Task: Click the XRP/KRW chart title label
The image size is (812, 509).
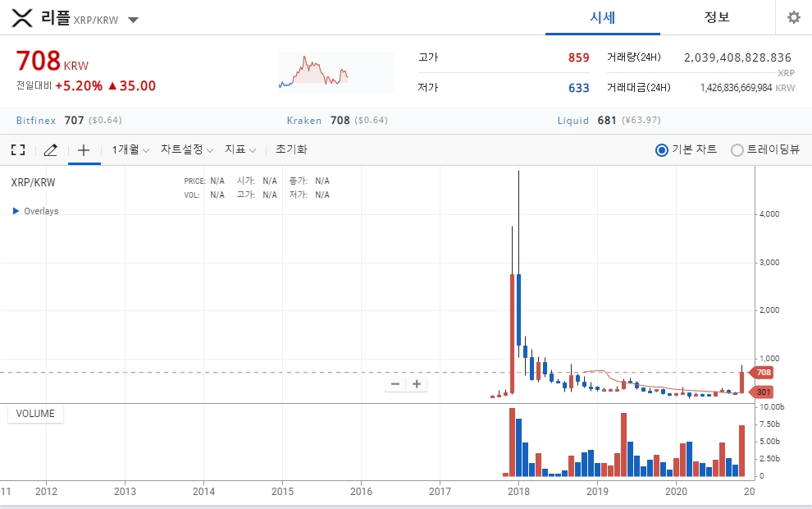Action: coord(33,182)
